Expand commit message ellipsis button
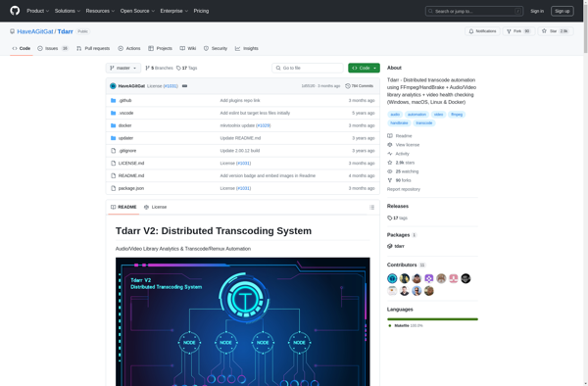The width and height of the screenshot is (588, 386). point(184,86)
